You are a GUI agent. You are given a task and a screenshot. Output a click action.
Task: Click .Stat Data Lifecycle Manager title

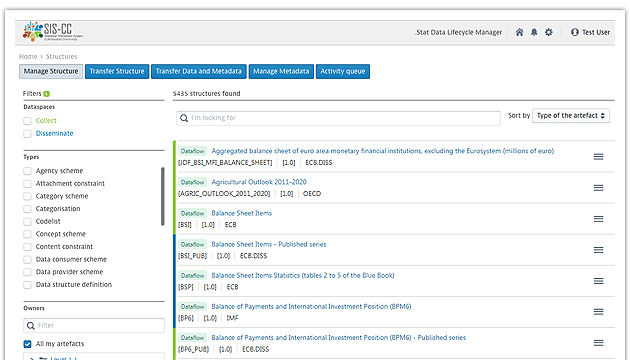pos(458,32)
